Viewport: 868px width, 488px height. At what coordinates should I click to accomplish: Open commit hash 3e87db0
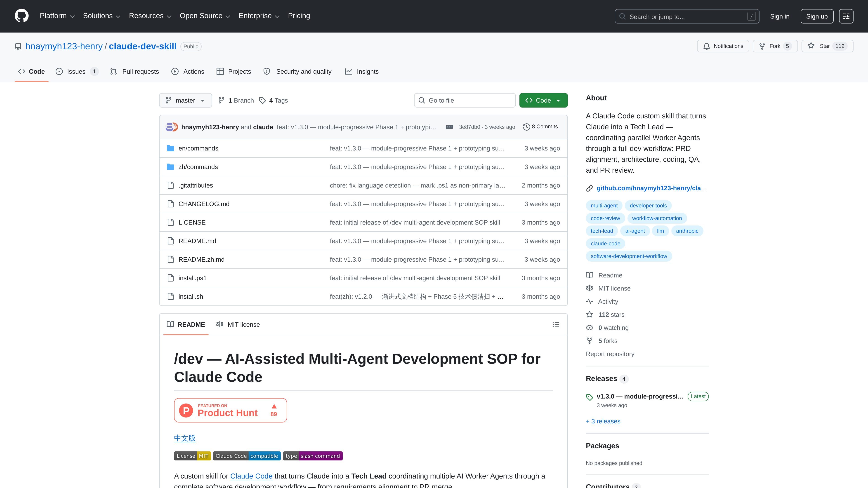click(x=469, y=127)
